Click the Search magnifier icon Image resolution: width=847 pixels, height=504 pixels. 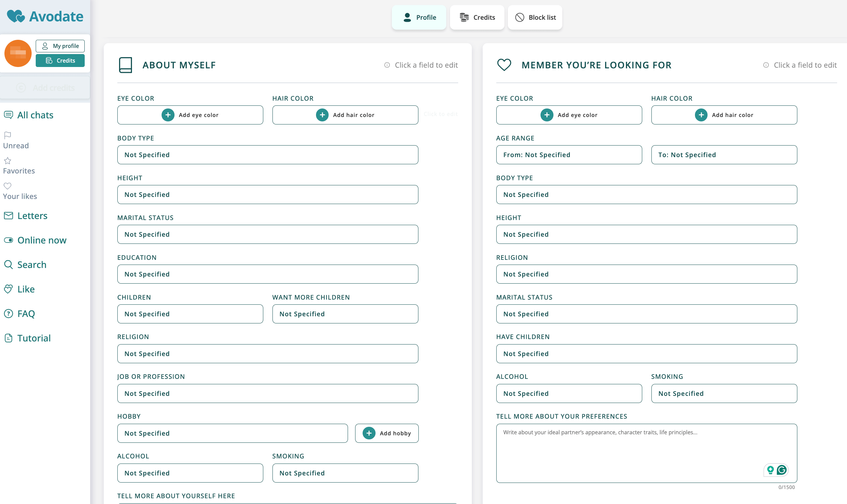[9, 265]
